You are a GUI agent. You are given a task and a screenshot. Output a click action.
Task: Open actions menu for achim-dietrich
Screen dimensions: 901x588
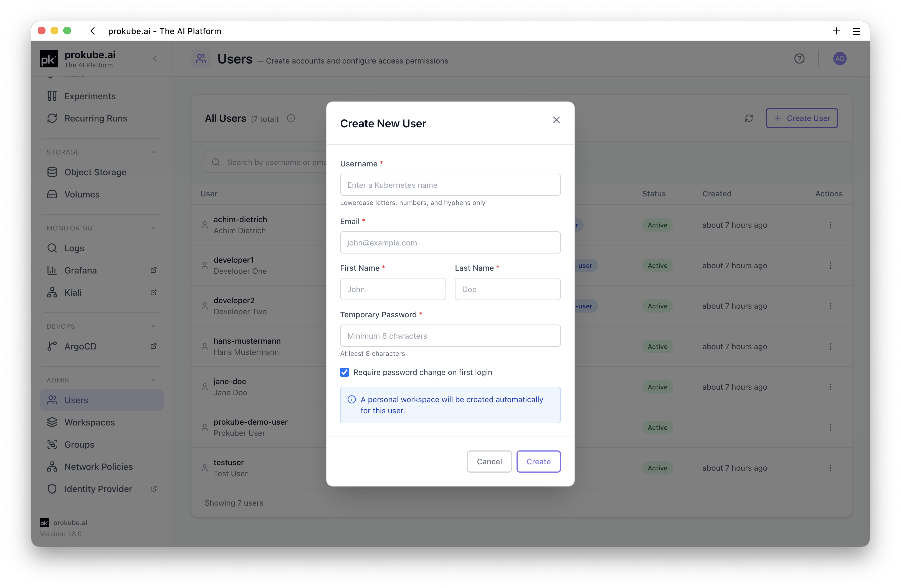[831, 225]
